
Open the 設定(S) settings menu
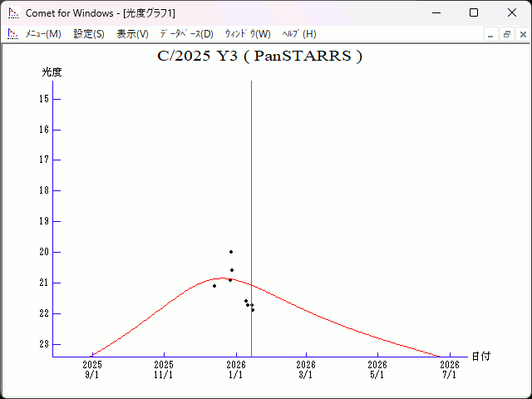point(89,34)
